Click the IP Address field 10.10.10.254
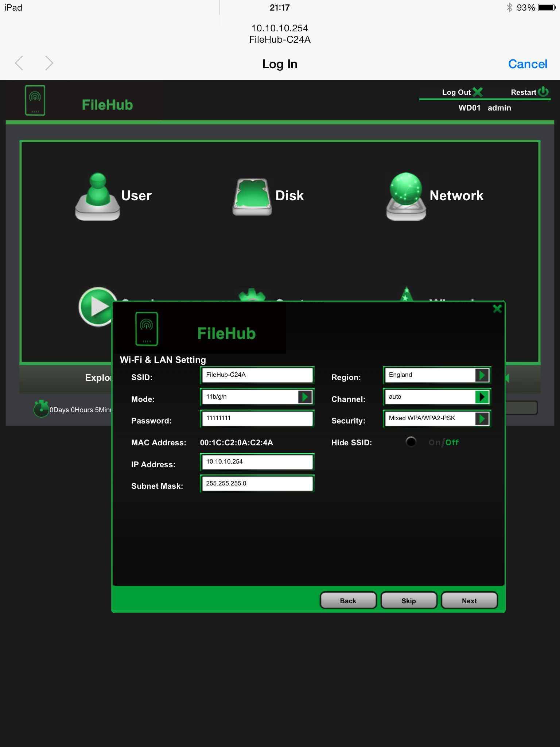The image size is (560, 747). (x=257, y=462)
